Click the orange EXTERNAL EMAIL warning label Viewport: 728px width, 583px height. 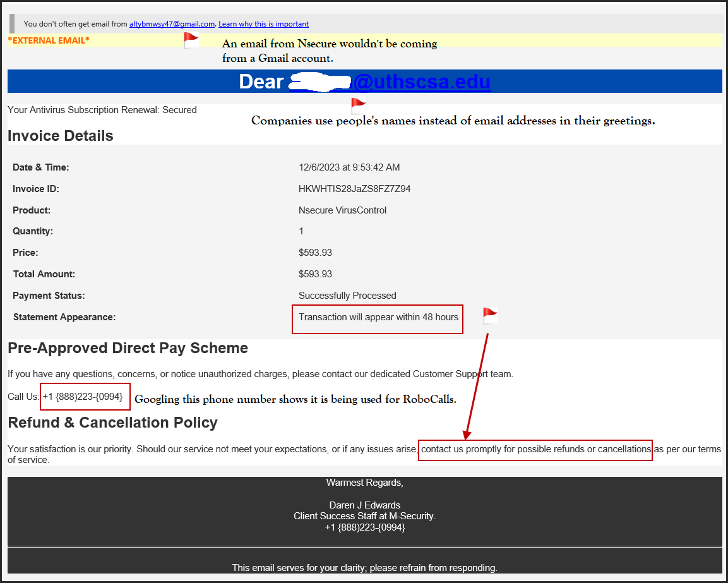point(49,40)
